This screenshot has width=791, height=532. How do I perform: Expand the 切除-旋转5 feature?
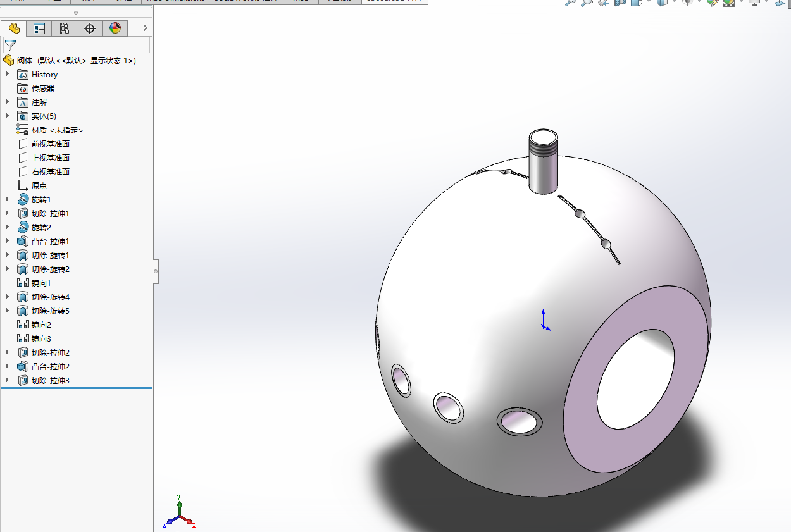pos(8,311)
